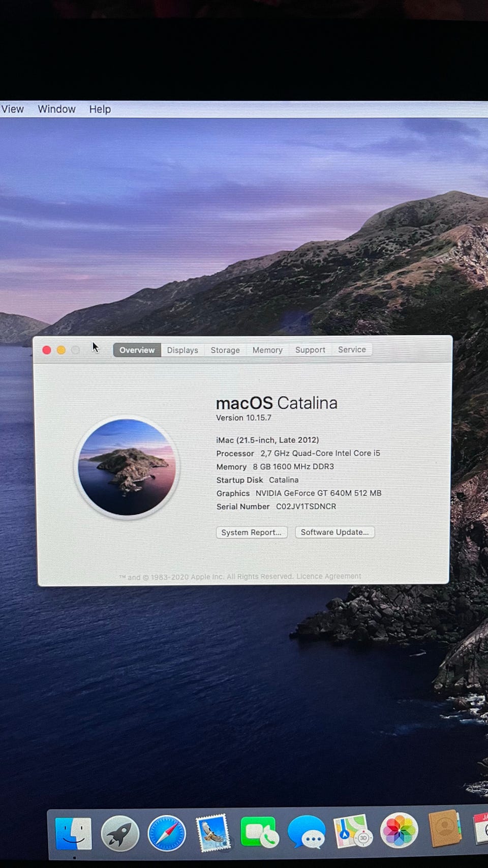Open the Help menu
Viewport: 488px width, 868px height.
pos(100,109)
